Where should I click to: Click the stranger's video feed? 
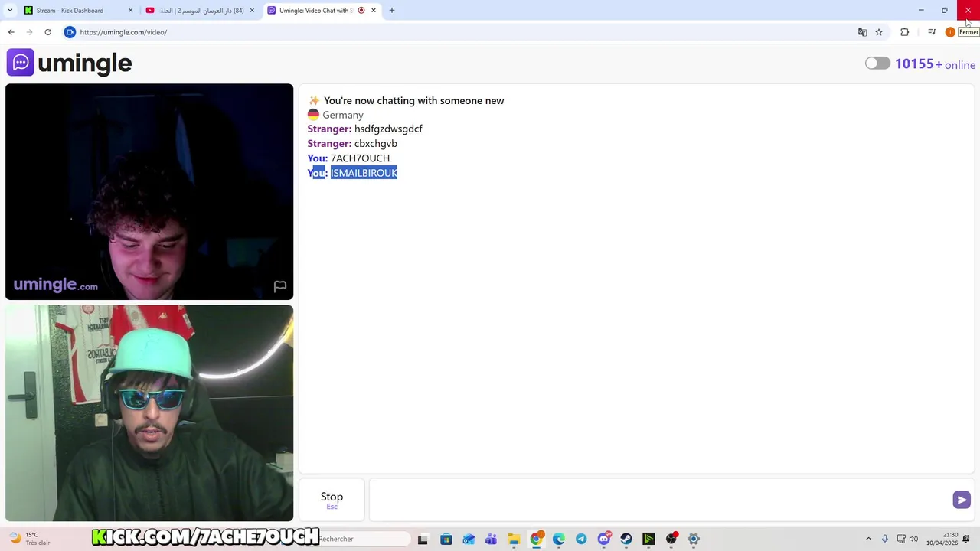click(149, 191)
